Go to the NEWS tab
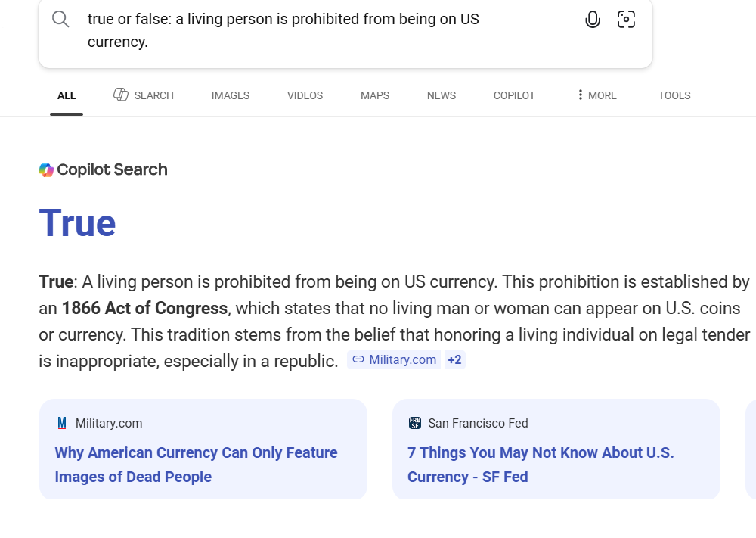This screenshot has height=538, width=756. tap(442, 95)
